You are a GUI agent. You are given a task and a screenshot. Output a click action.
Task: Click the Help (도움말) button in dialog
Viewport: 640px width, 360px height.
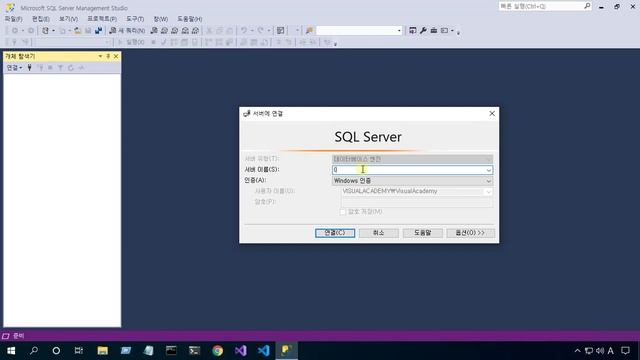point(422,233)
